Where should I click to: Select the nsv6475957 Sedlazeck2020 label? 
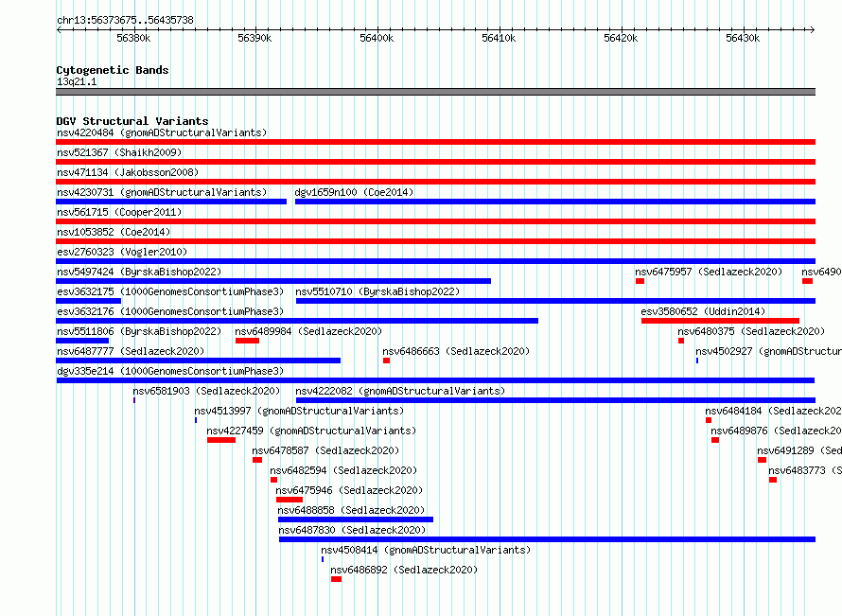709,272
